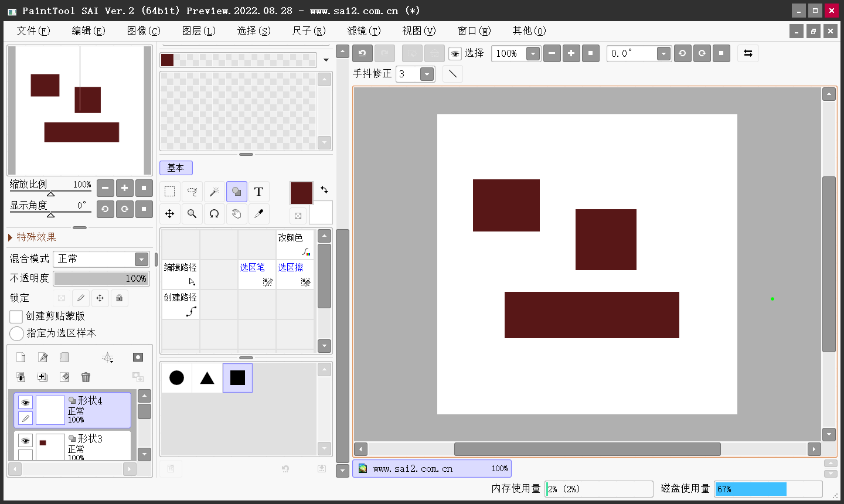Rotate view clockwise in the top toolbar
844x504 pixels.
tap(702, 53)
